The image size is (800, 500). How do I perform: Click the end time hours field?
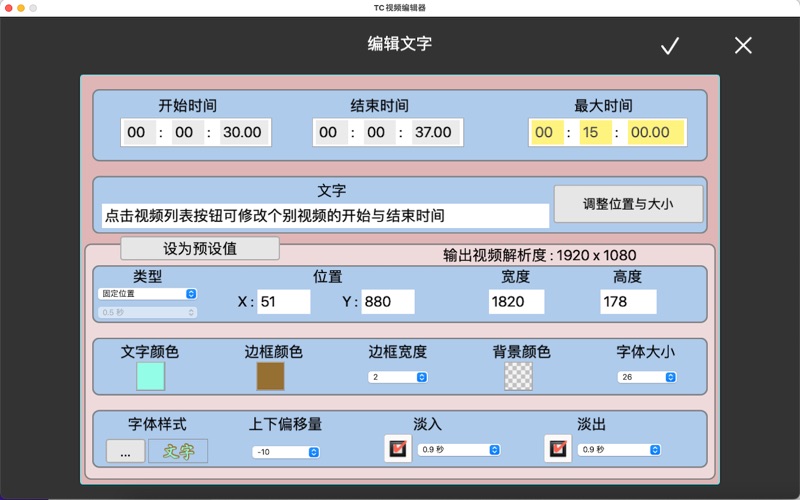pos(331,132)
